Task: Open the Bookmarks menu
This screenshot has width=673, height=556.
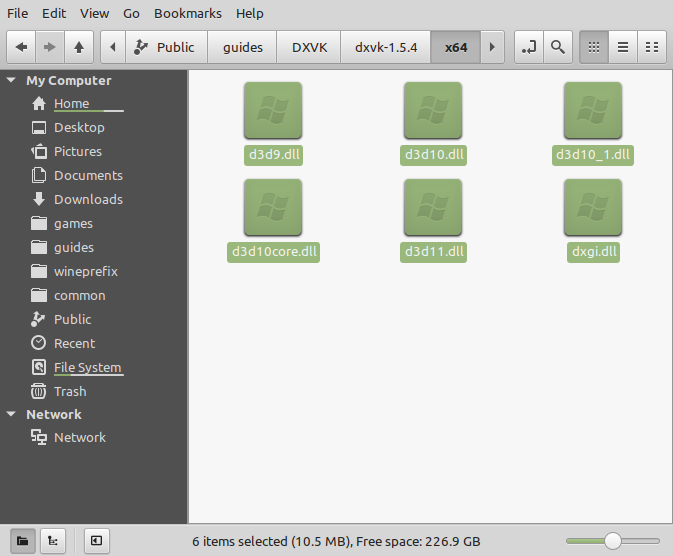Action: tap(188, 14)
